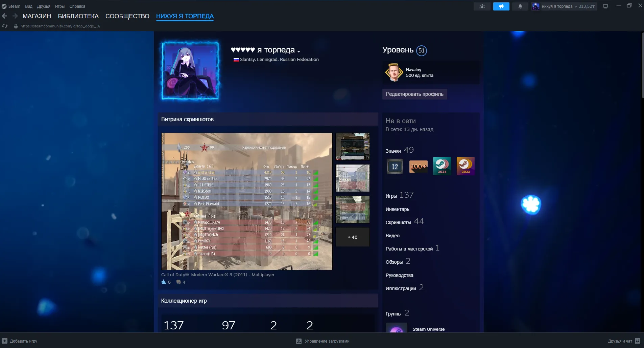Click the +40 more screenshots button

[353, 237]
